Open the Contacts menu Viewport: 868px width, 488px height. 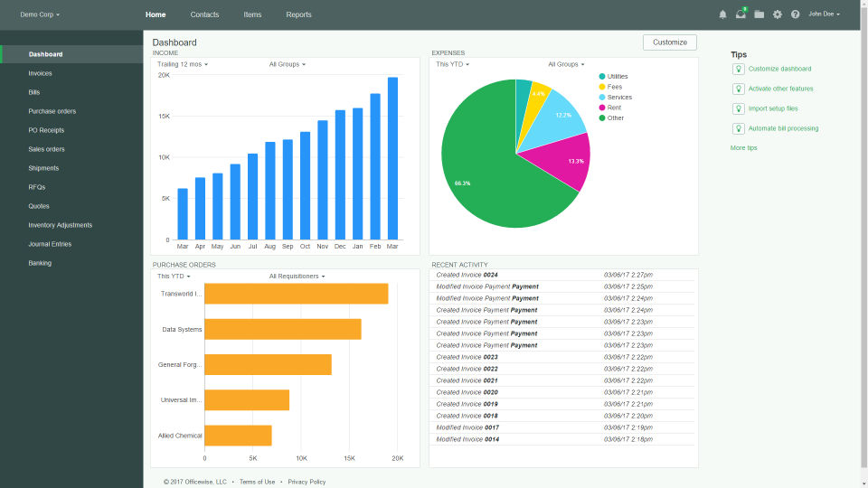[204, 14]
